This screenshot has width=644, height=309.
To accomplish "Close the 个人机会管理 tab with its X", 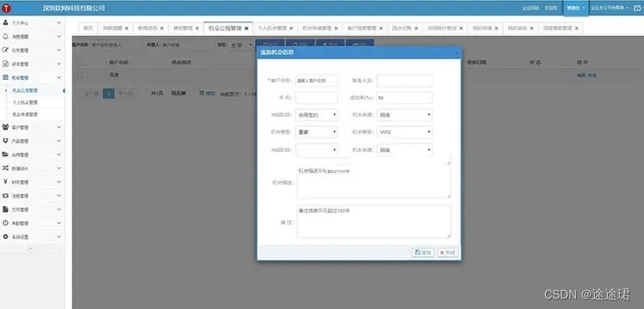I will (291, 28).
